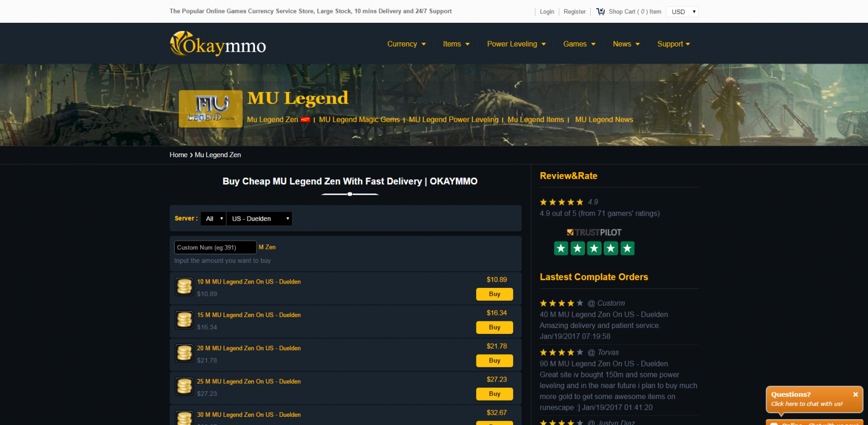Open 30 M MU Legend Zen product link

point(248,415)
